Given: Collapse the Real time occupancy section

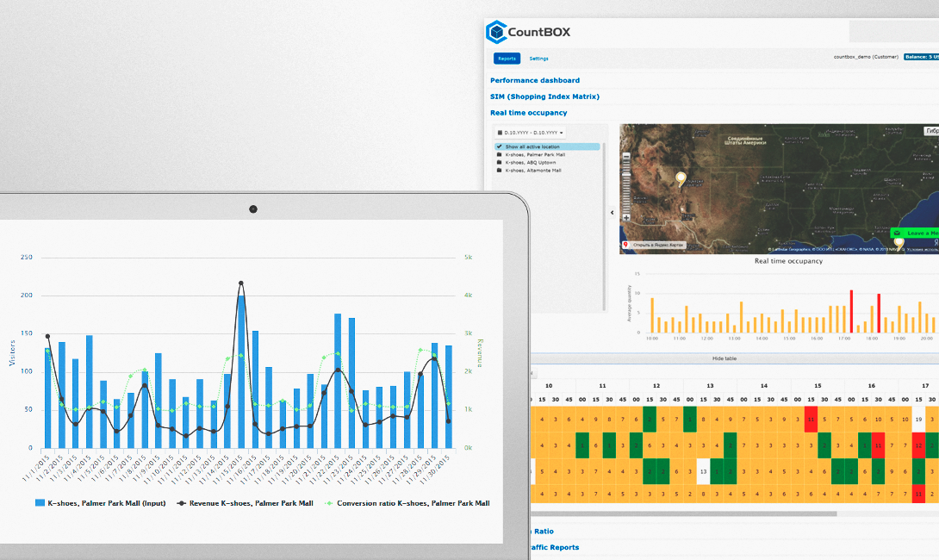Looking at the screenshot, I should [528, 113].
